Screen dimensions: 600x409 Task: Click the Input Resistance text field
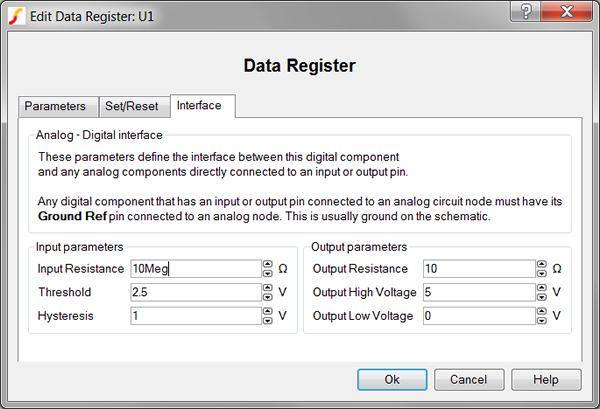194,269
